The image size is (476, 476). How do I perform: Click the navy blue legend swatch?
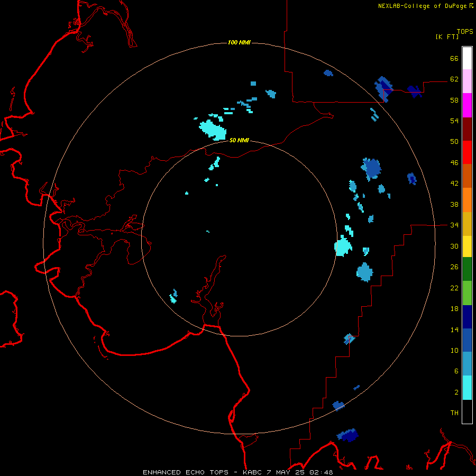point(467,317)
